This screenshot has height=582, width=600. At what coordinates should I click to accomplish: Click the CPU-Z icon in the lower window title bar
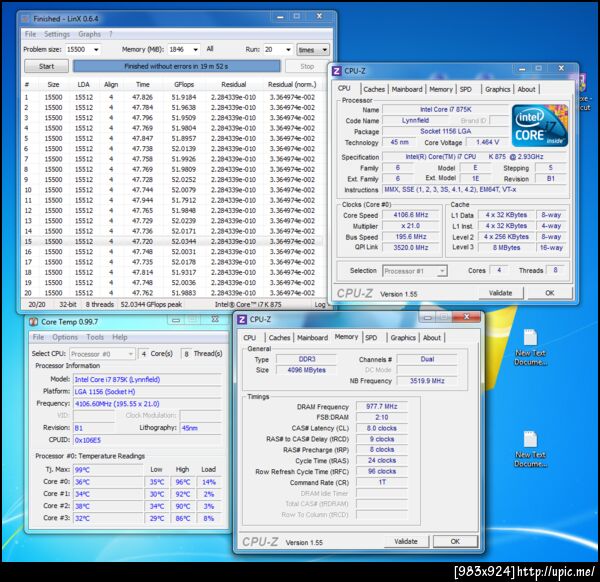242,319
